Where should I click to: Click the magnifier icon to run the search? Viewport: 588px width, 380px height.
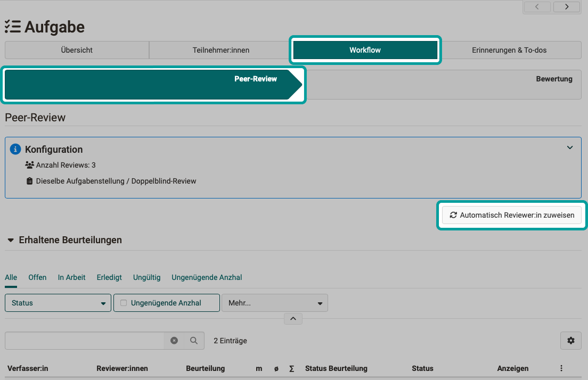193,340
